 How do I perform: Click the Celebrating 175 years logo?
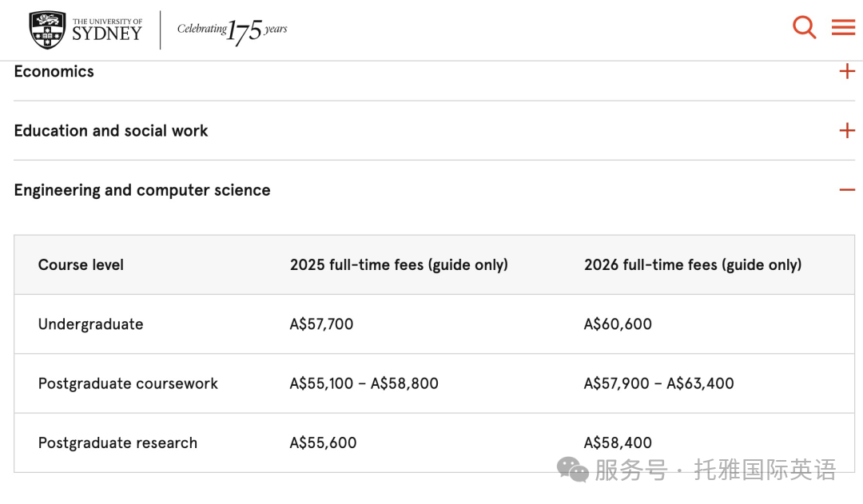(x=232, y=30)
